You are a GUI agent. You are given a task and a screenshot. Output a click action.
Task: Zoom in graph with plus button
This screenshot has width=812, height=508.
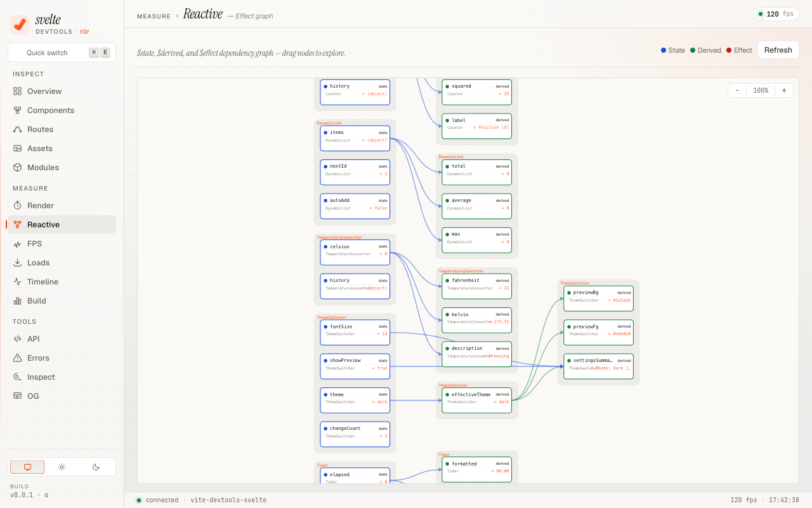pyautogui.click(x=784, y=91)
